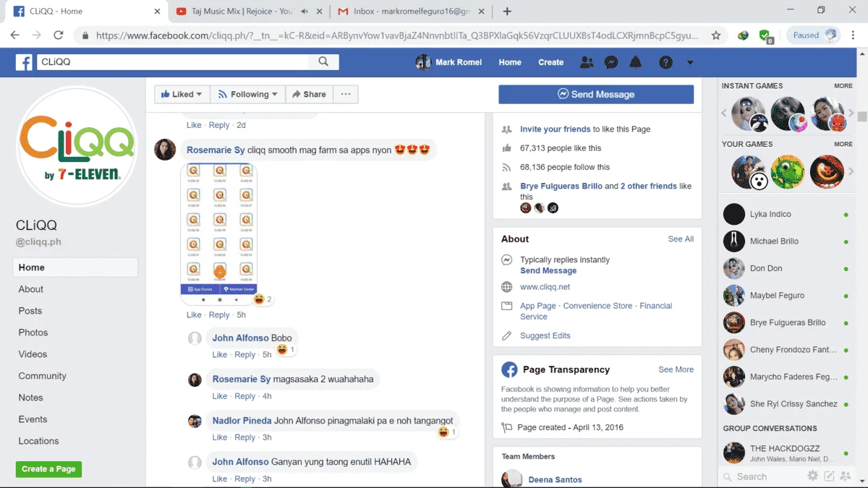Open the notifications bell icon

click(x=635, y=63)
